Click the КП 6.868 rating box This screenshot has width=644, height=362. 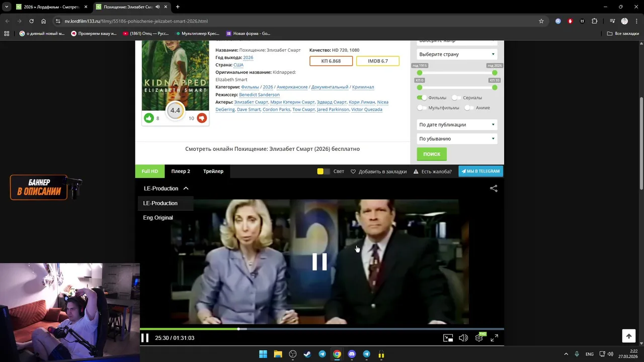331,61
